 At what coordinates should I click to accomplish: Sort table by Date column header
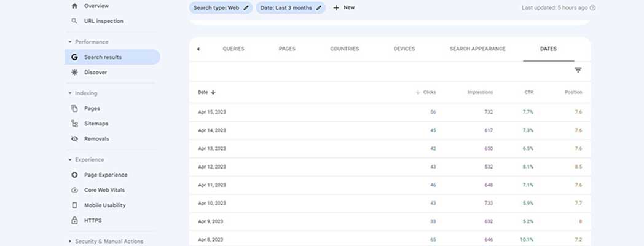(206, 92)
